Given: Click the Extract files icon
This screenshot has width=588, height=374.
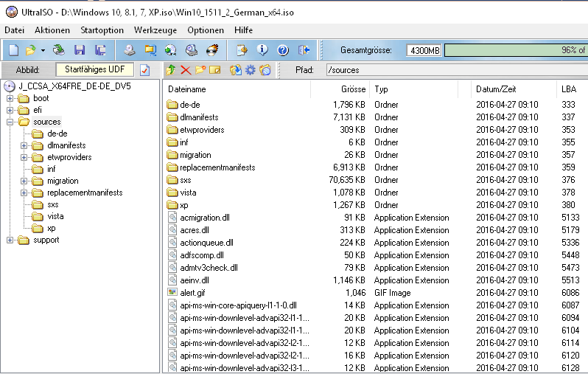Looking at the screenshot, I should click(236, 70).
